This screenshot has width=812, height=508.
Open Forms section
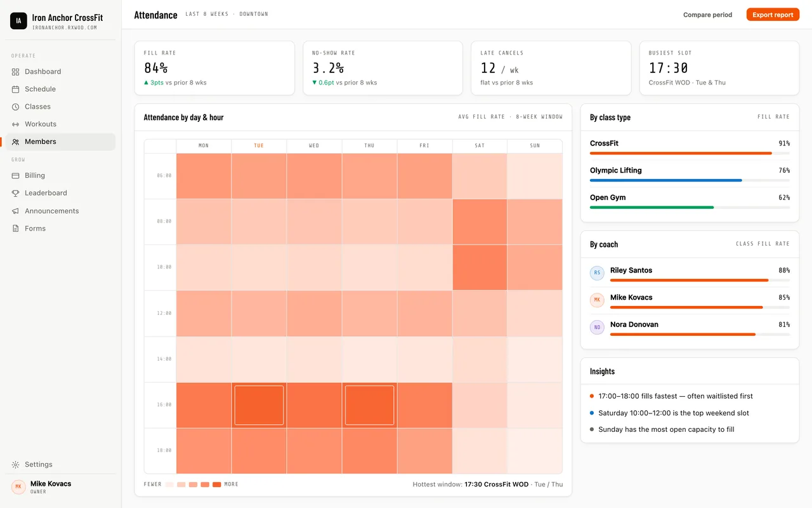tap(61, 229)
